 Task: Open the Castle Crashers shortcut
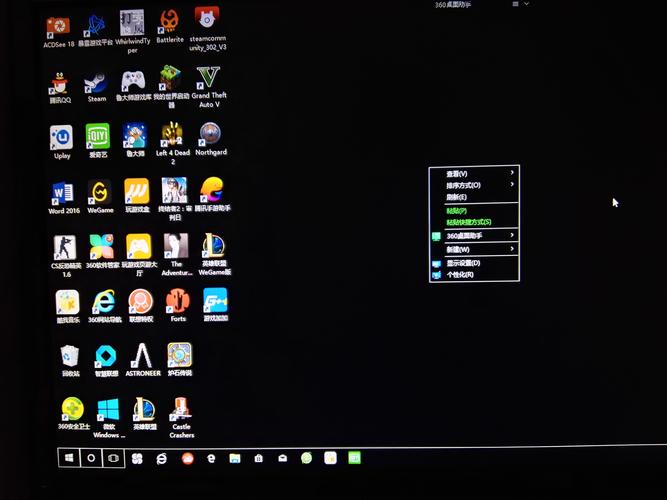point(182,417)
